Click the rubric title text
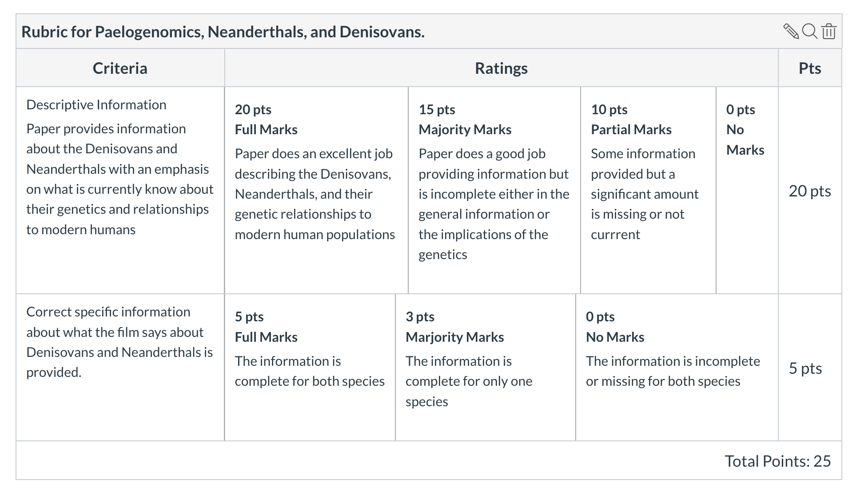 coord(223,32)
